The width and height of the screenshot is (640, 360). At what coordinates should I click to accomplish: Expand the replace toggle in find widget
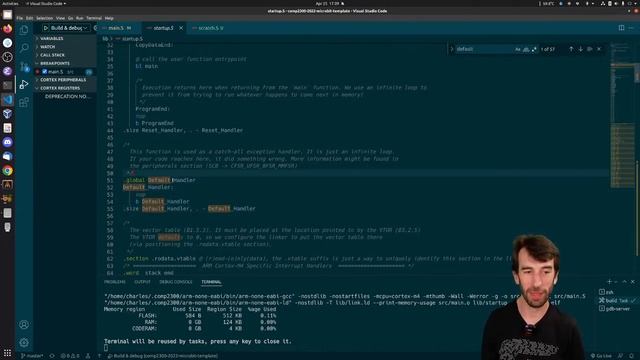(x=452, y=49)
